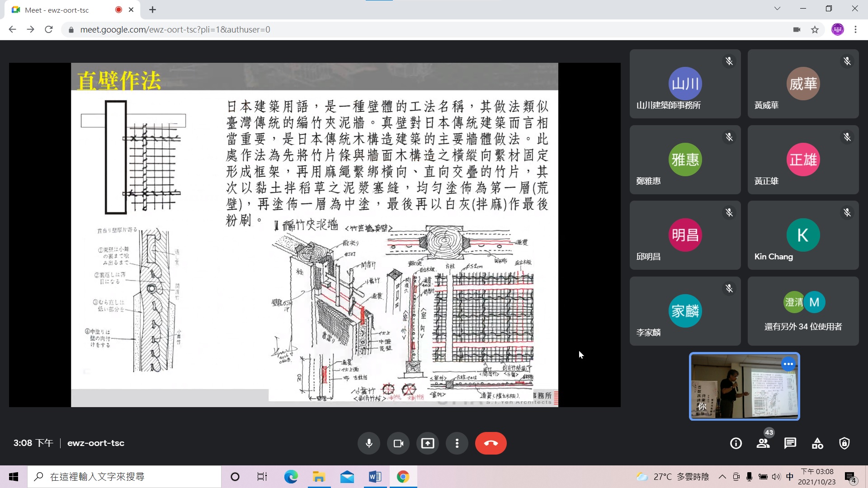868x488 pixels.
Task: Open the 34 other users tile
Action: coord(803,311)
